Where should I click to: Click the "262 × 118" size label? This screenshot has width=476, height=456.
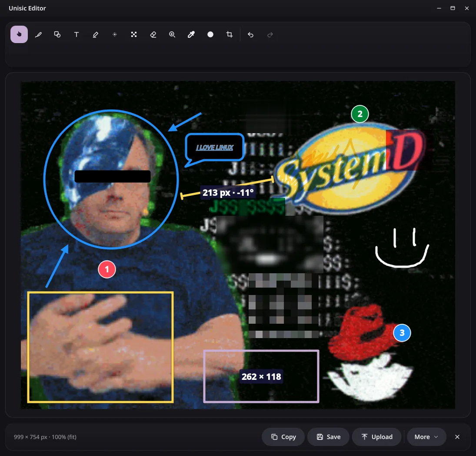[261, 377]
